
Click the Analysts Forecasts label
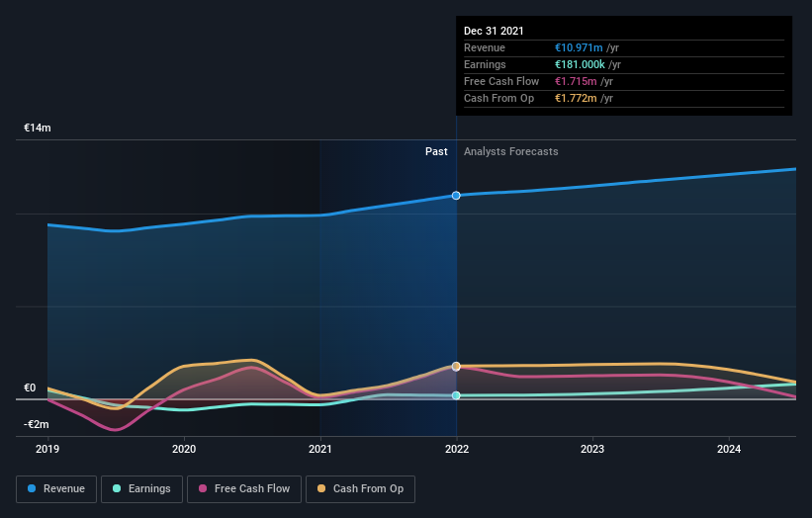click(511, 151)
